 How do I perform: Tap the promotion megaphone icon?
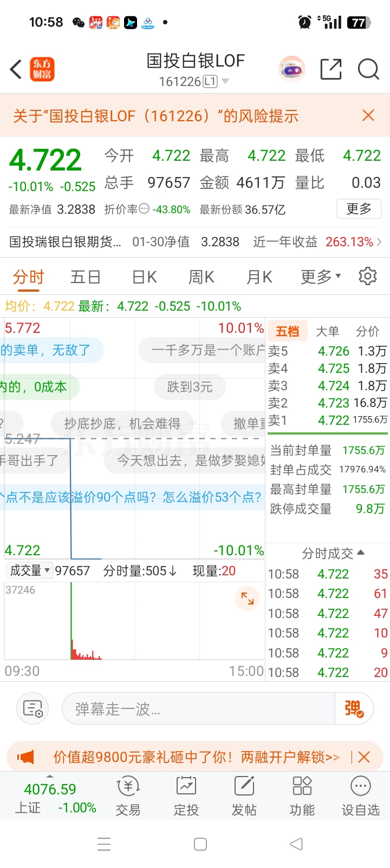coord(25,757)
